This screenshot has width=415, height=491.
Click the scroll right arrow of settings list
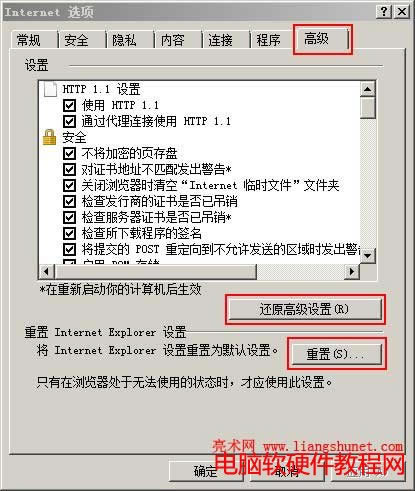(x=352, y=271)
